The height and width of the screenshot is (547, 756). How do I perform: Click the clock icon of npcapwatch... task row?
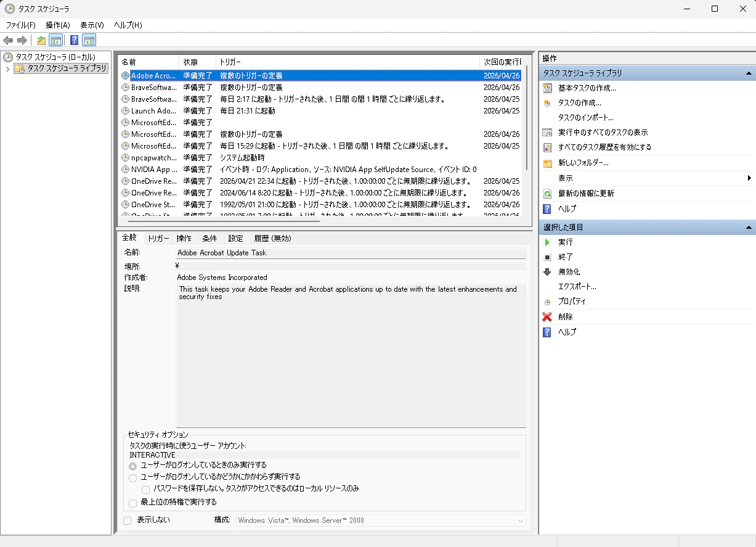pyautogui.click(x=126, y=158)
